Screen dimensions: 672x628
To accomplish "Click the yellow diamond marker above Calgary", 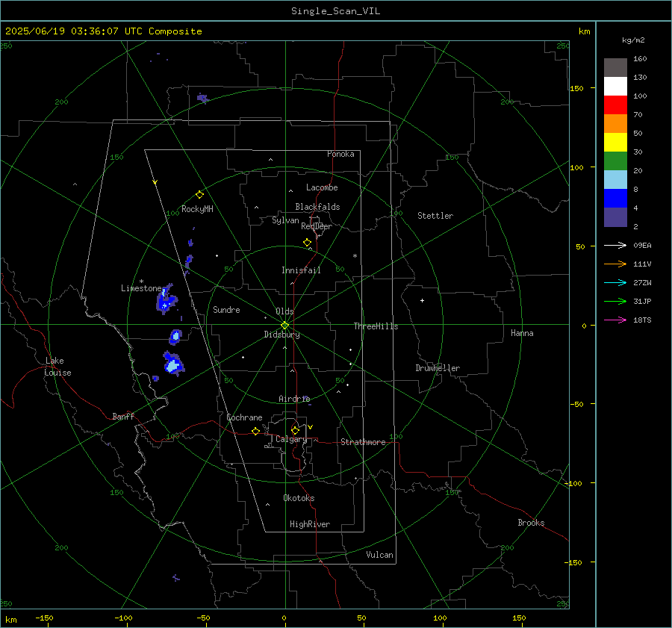I will pos(295,430).
